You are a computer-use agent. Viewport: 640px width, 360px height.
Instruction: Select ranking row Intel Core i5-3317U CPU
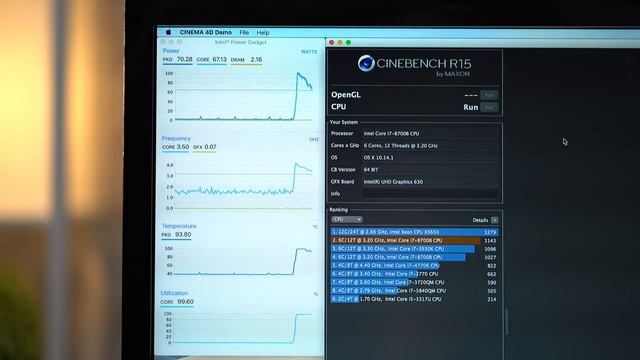414,299
